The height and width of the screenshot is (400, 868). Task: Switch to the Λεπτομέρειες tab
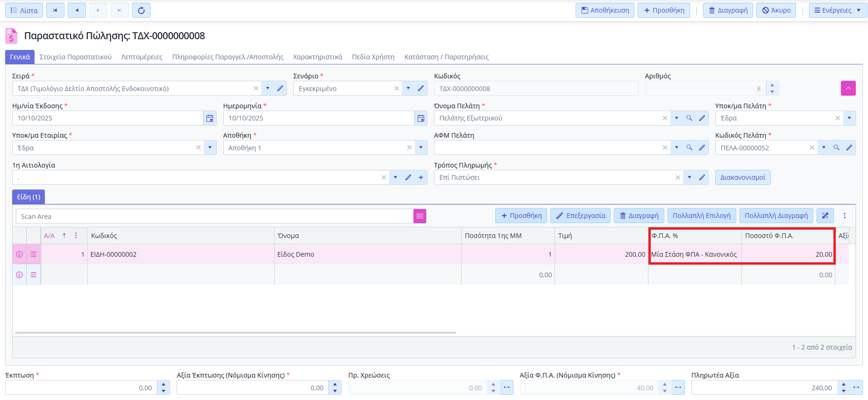point(142,57)
